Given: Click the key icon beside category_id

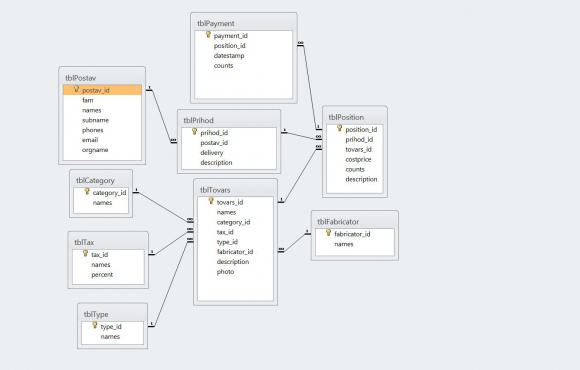Looking at the screenshot, I should click(87, 192).
